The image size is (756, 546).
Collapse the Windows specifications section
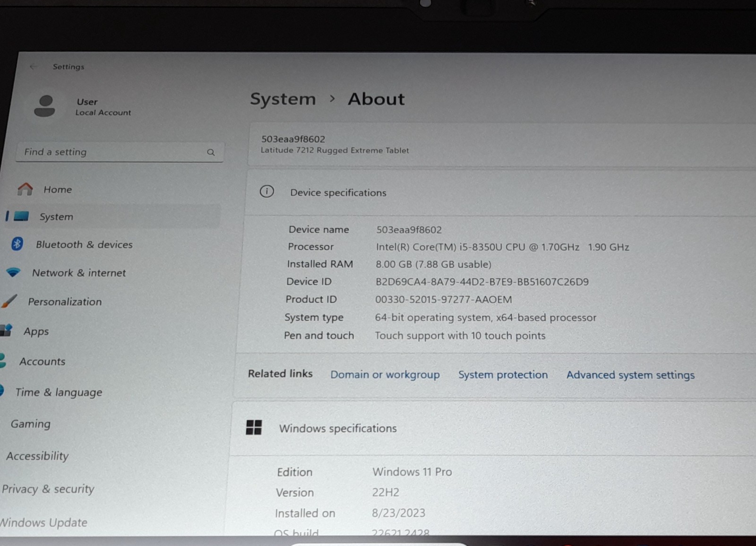pos(492,428)
